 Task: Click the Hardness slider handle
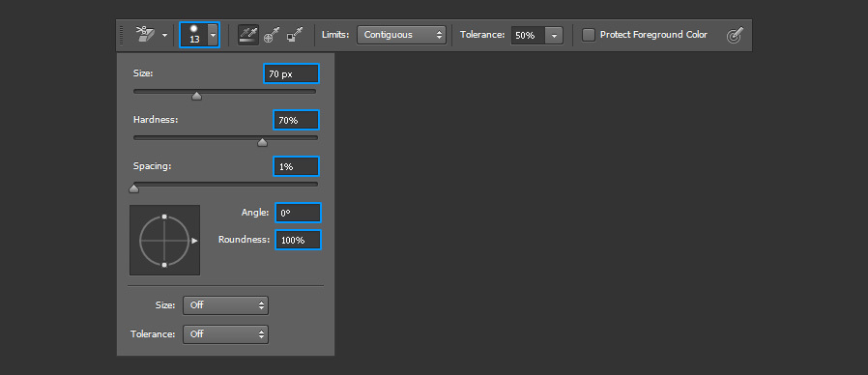[262, 142]
